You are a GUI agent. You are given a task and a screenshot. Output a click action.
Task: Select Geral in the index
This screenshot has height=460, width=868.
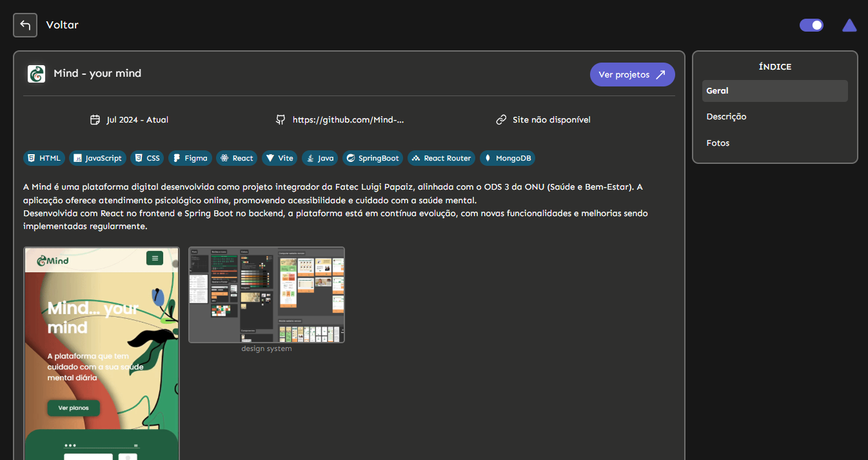(774, 91)
